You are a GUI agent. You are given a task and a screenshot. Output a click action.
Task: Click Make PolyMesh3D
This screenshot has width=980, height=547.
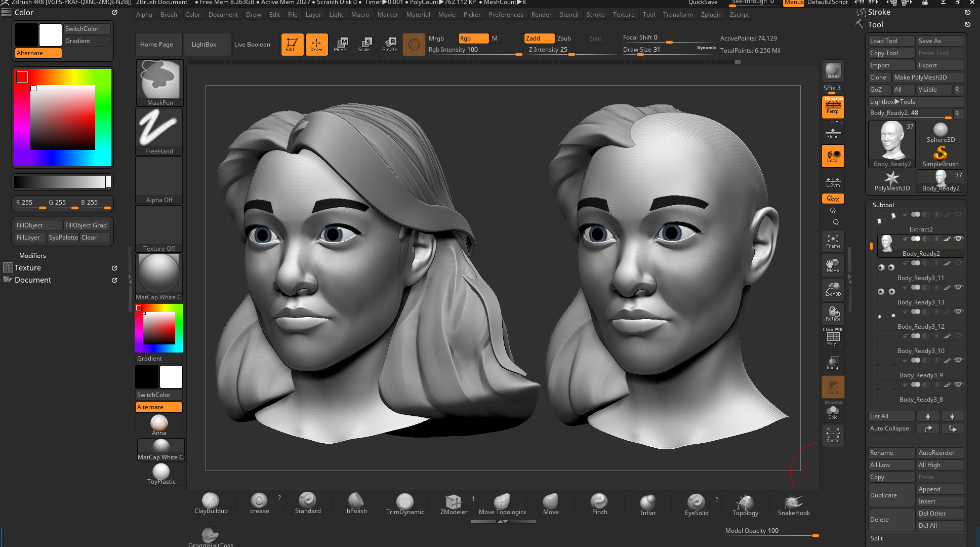point(928,77)
